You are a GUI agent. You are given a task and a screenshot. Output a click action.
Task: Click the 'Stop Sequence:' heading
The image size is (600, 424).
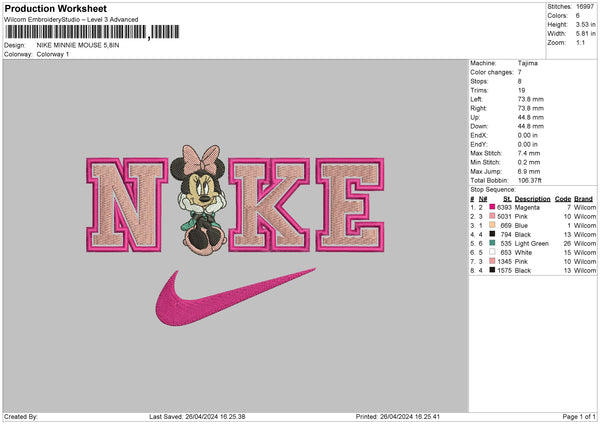tap(493, 189)
